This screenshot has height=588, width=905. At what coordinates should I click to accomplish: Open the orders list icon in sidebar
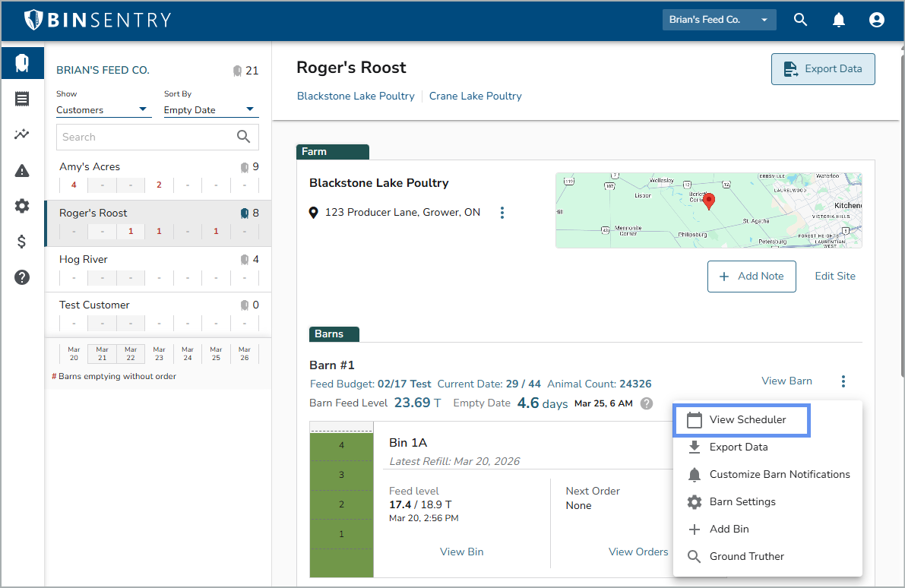pyautogui.click(x=22, y=99)
